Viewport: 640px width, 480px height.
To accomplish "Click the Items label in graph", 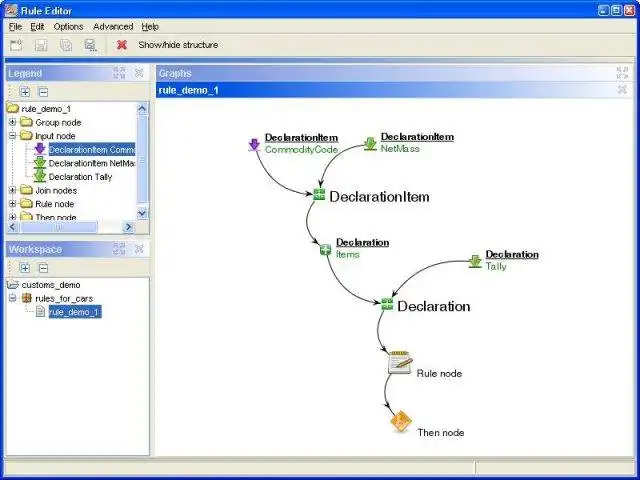I will pos(348,254).
